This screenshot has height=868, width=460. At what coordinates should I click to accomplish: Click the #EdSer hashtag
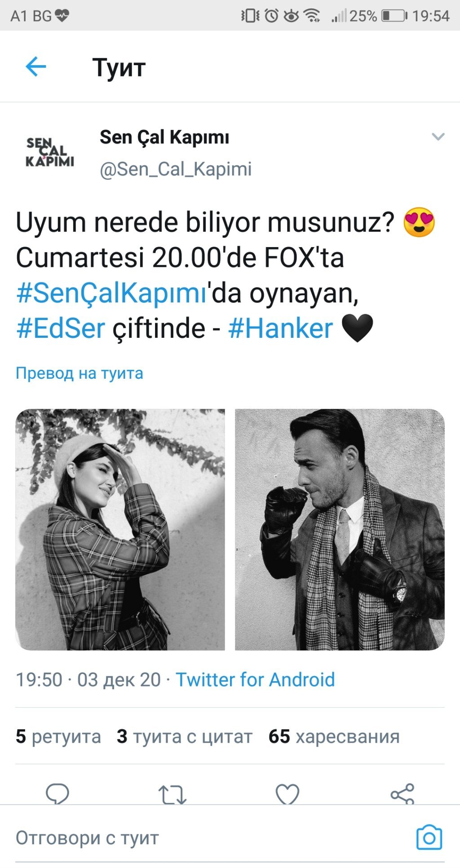coord(61,328)
